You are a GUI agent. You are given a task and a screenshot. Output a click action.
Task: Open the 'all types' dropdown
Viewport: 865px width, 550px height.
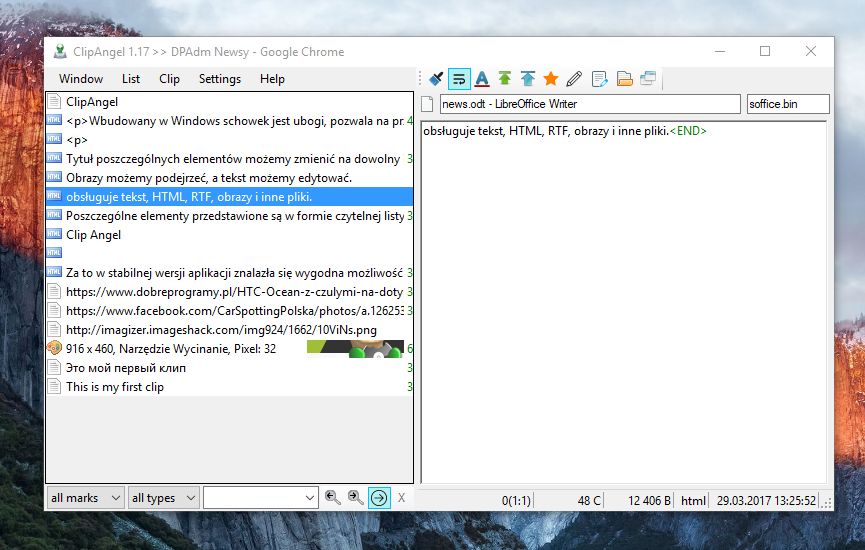pos(163,498)
